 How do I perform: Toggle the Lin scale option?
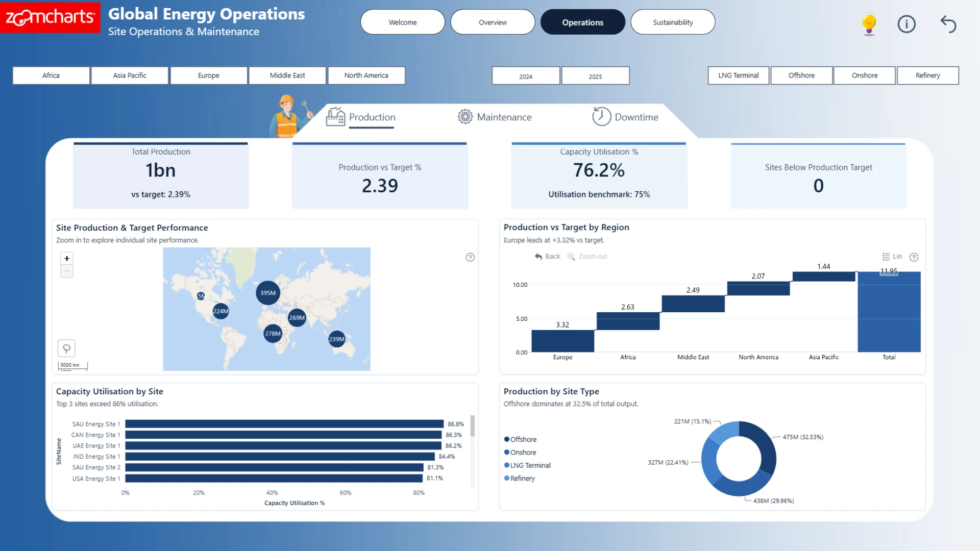[x=892, y=257]
